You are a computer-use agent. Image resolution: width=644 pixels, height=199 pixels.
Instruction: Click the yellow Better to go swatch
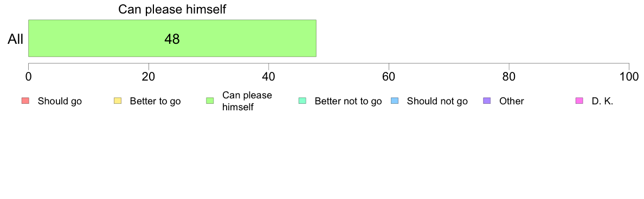118,101
